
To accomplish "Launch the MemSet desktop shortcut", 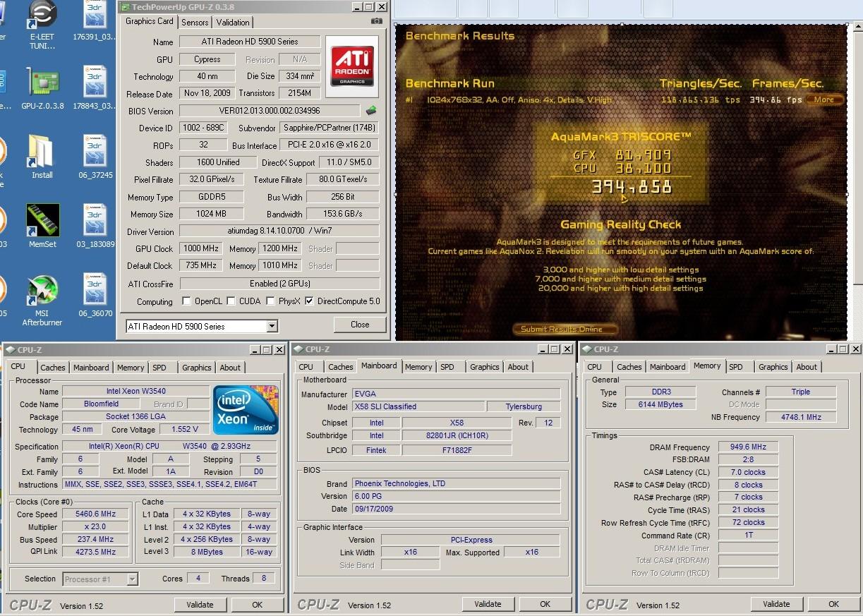I will pos(42,220).
